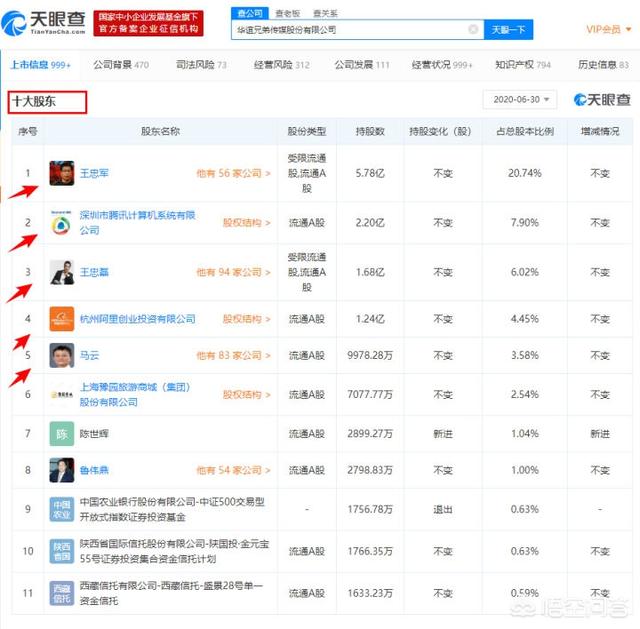Click the 陕西省国 blue badge icon
This screenshot has width=640, height=629.
[62, 551]
